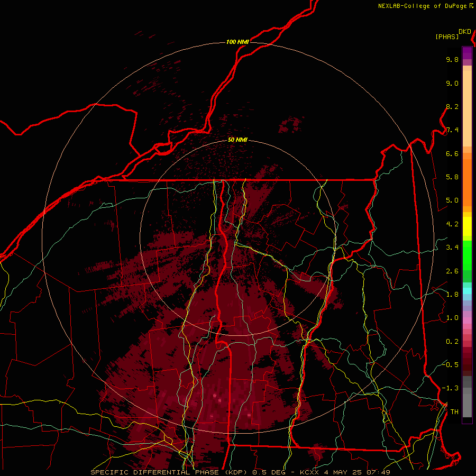Click the 0.5 DEG elevation text in the caption
This screenshot has width=476, height=476.
click(x=270, y=472)
